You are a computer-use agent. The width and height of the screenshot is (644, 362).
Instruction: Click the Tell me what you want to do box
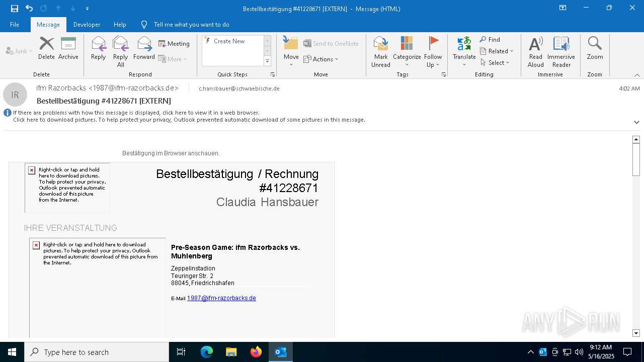tap(191, 25)
